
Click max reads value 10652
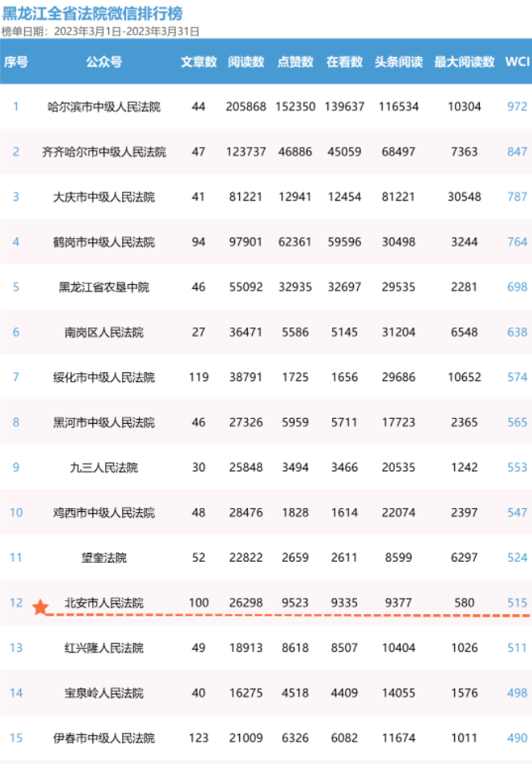[465, 376]
